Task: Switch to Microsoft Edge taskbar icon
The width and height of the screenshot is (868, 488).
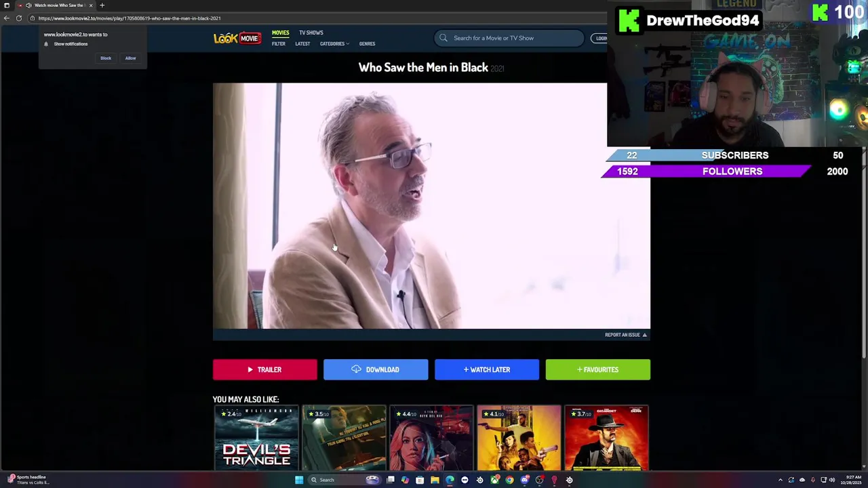Action: click(x=450, y=480)
